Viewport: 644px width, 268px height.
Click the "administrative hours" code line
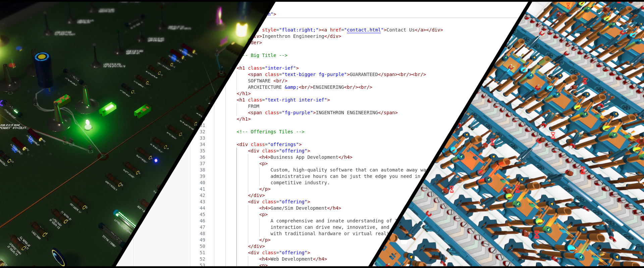tap(345, 176)
